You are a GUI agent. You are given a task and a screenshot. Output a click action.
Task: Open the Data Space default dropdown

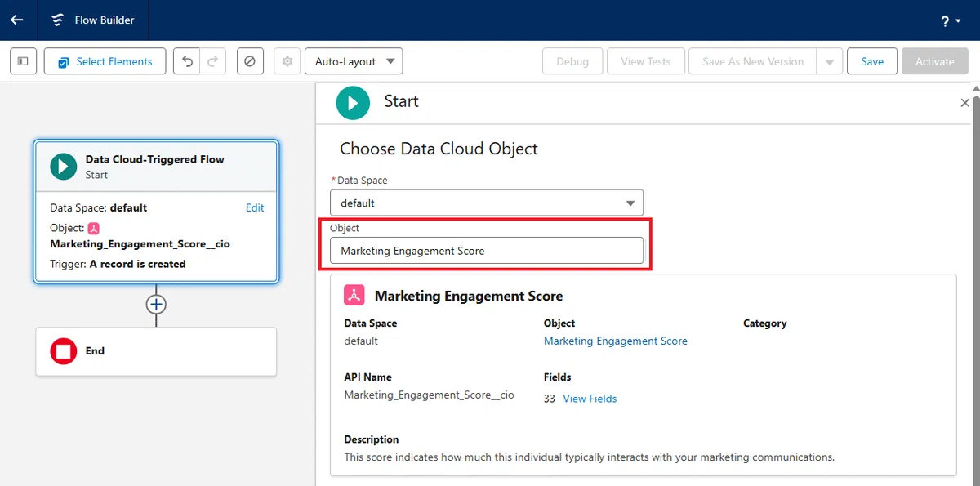click(x=487, y=203)
